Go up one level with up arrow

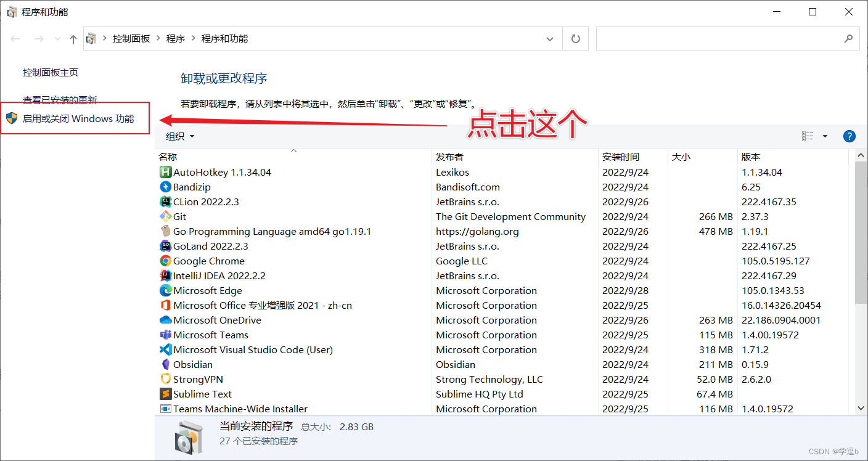[x=73, y=39]
